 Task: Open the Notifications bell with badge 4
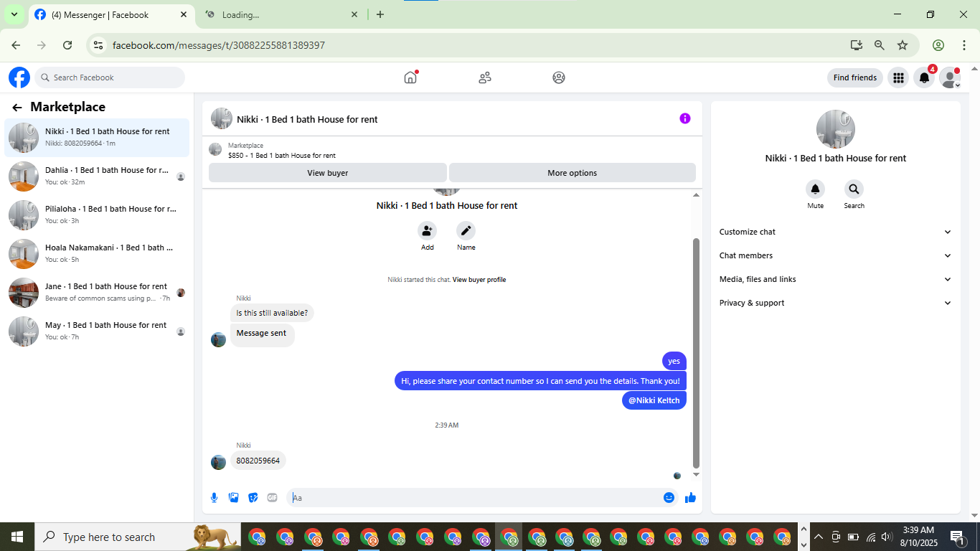[x=925, y=77]
